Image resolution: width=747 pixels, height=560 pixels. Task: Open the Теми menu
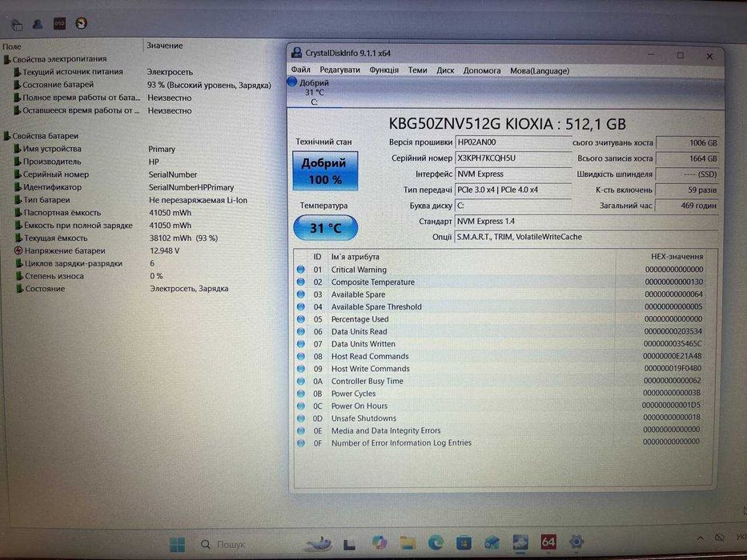[417, 70]
